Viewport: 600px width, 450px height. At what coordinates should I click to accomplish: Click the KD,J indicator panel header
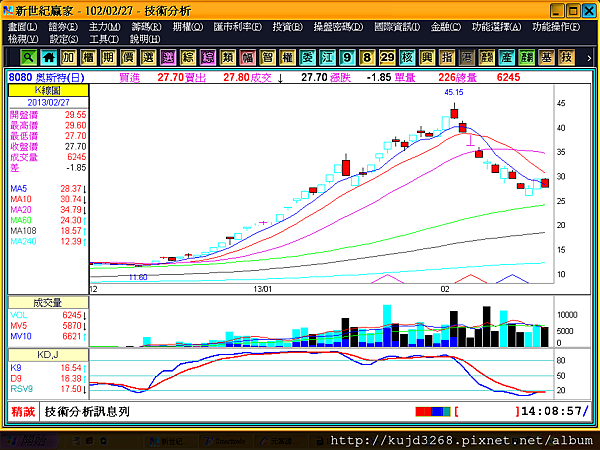coord(48,355)
